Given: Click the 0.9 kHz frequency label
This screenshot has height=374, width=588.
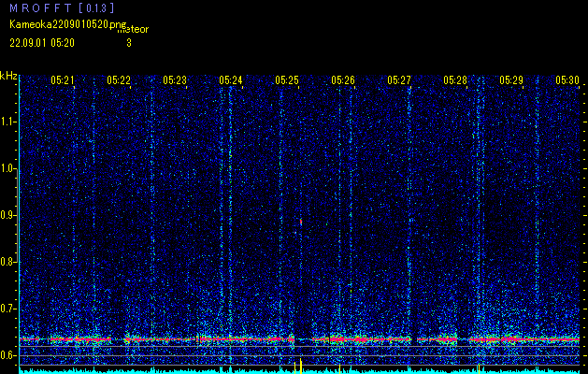Looking at the screenshot, I should pos(7,215).
